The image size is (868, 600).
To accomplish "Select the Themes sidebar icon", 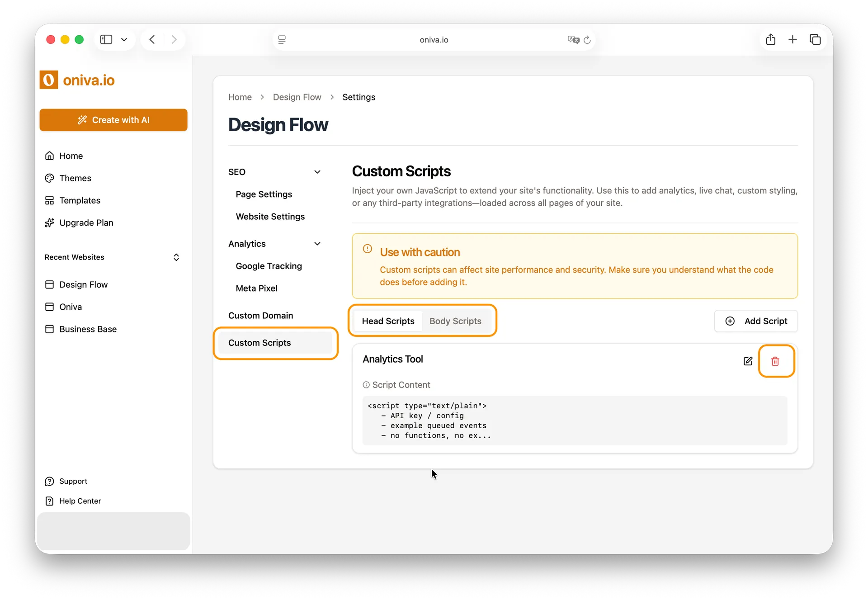I will (x=50, y=178).
